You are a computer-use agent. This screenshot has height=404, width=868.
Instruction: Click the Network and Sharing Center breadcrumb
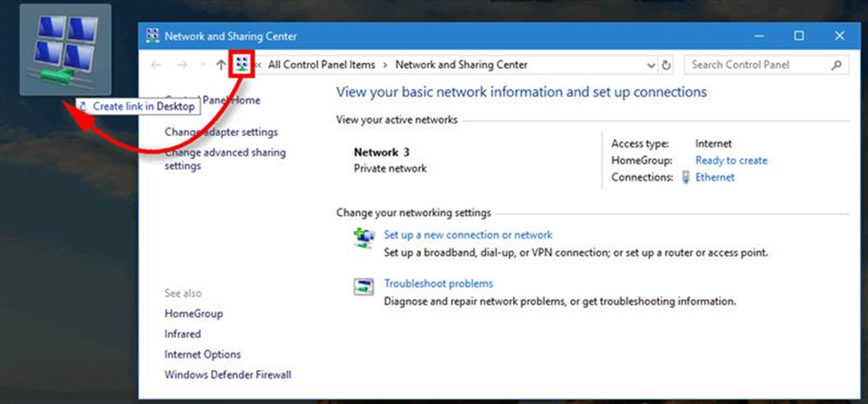[x=461, y=64]
